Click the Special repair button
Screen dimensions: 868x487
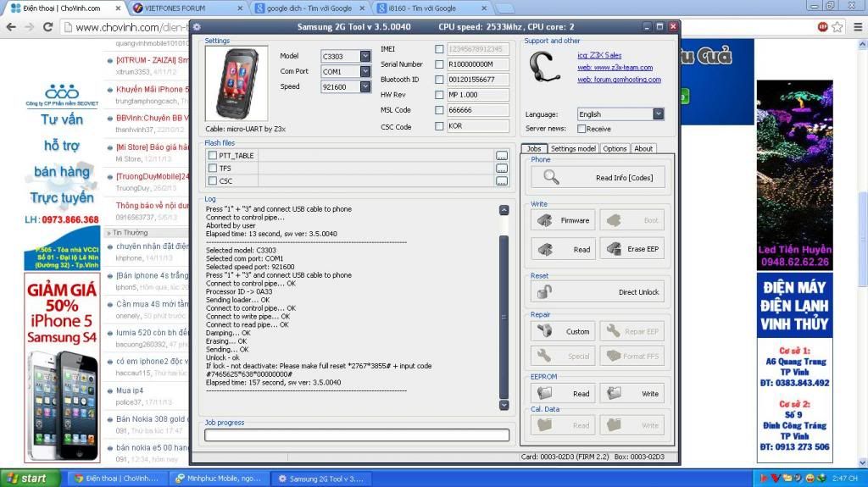563,356
